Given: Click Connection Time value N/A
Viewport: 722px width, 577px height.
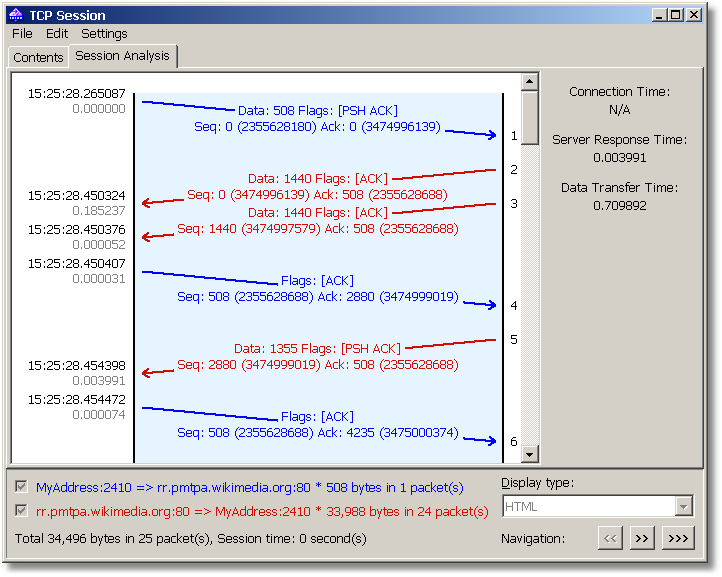Looking at the screenshot, I should (x=620, y=110).
